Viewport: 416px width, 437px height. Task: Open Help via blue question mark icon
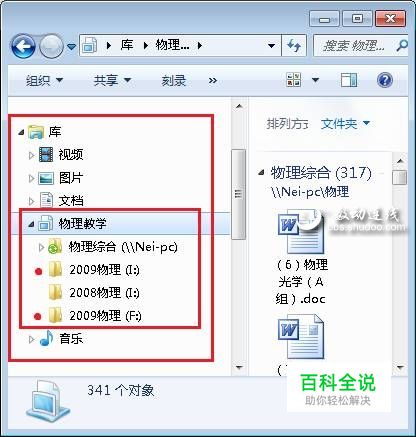click(385, 80)
